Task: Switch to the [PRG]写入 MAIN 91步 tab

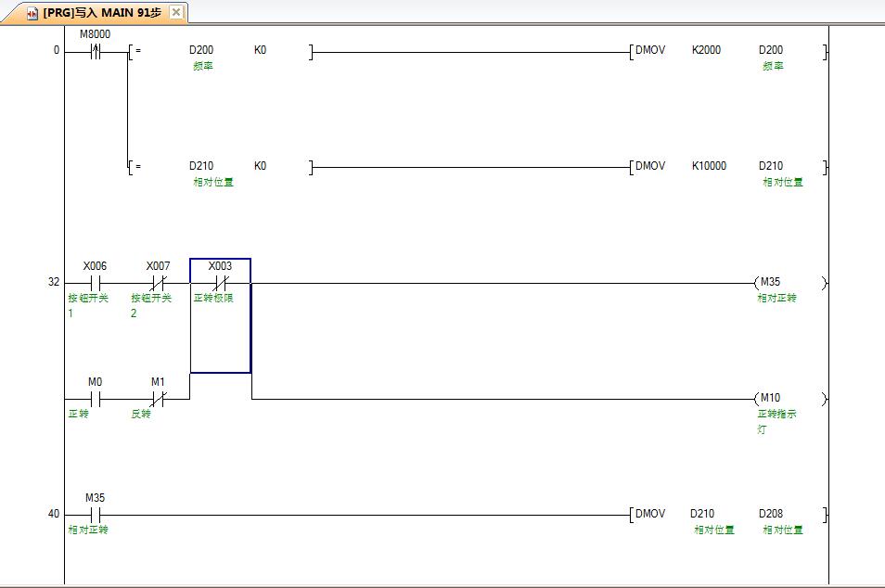Action: (101, 13)
